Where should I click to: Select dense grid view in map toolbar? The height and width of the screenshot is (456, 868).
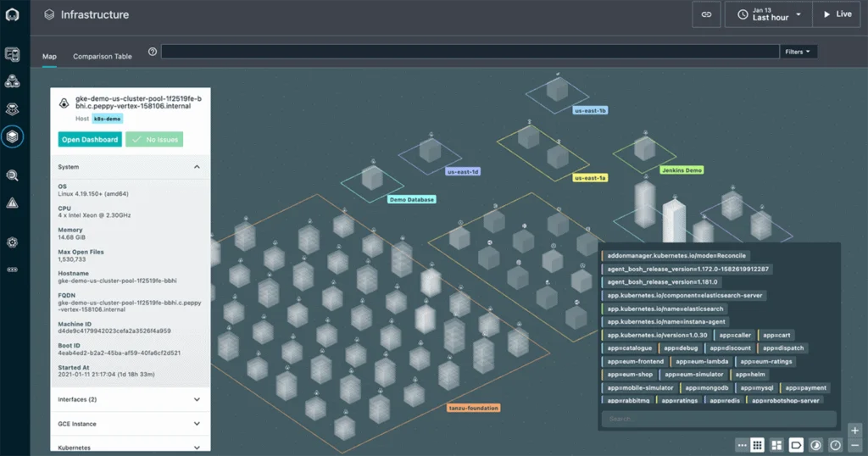point(757,445)
